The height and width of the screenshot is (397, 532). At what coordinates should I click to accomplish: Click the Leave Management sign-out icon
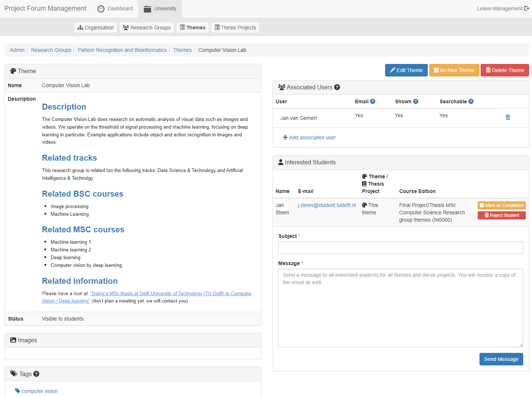pyautogui.click(x=526, y=8)
